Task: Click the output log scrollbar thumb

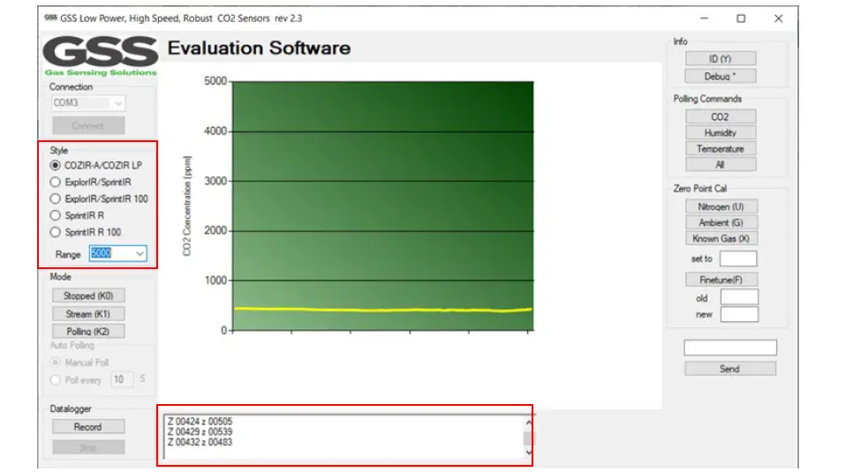Action: [x=528, y=438]
